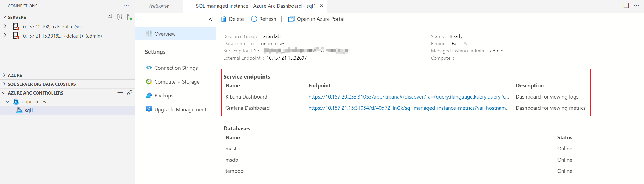Click Region value 'East US'

pyautogui.click(x=459, y=43)
